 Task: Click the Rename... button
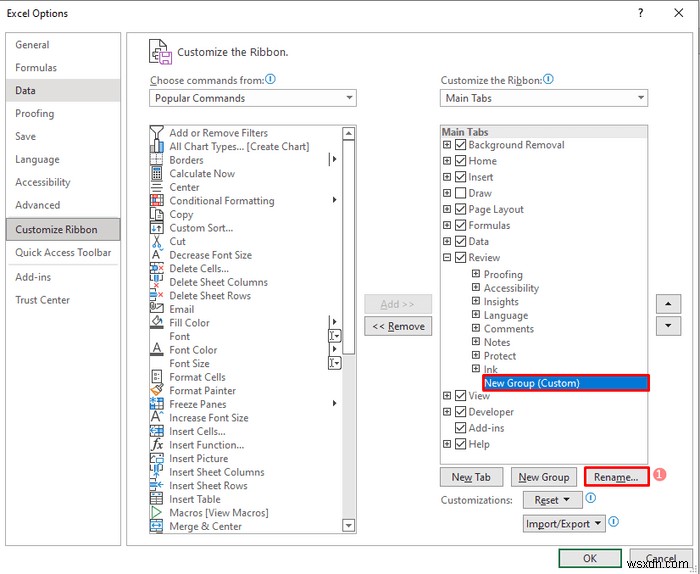(x=617, y=477)
